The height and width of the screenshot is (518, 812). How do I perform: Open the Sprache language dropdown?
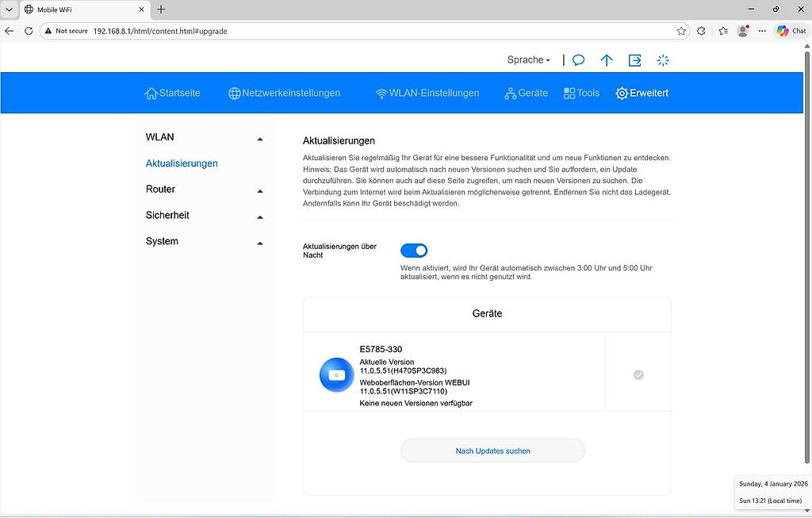click(528, 60)
